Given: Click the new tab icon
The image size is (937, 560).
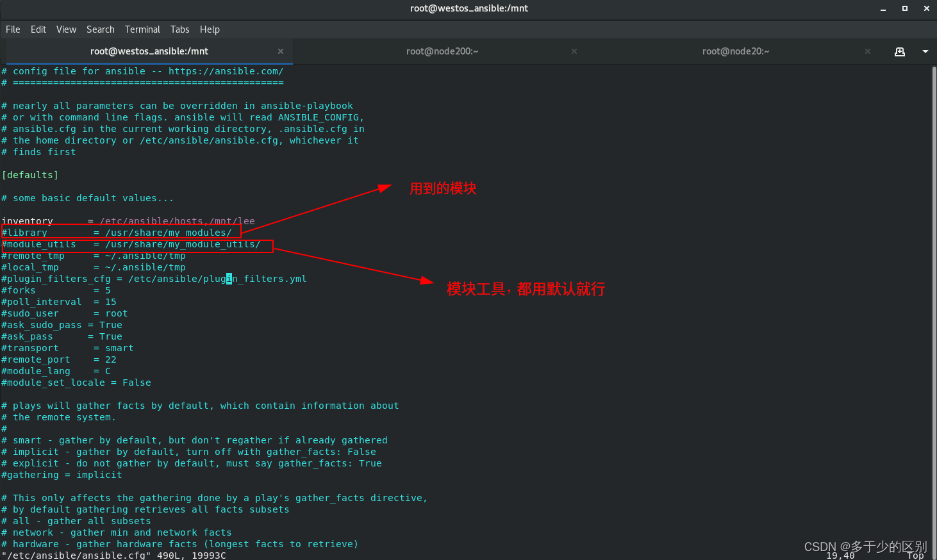Looking at the screenshot, I should (x=900, y=51).
